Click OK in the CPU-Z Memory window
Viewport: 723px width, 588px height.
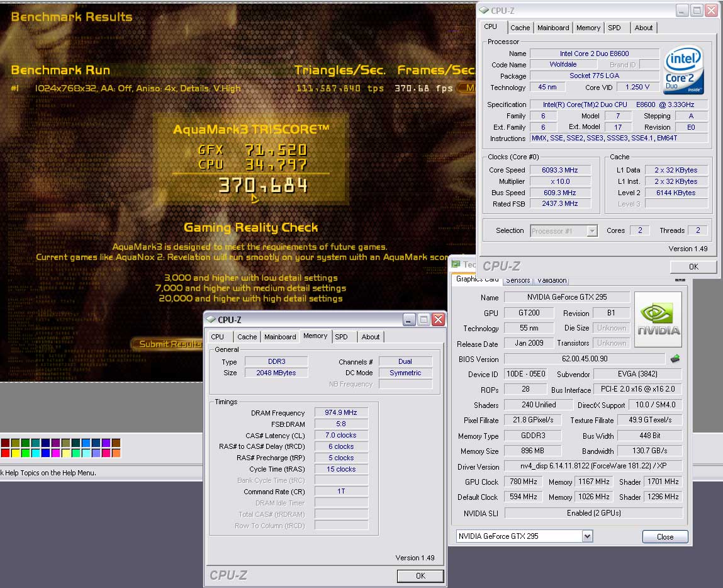[420, 575]
